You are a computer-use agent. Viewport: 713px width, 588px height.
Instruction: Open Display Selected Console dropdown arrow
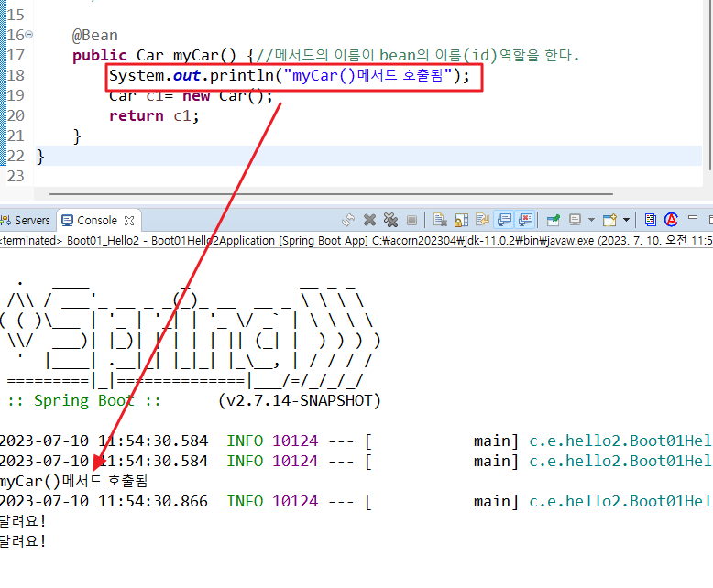click(591, 221)
